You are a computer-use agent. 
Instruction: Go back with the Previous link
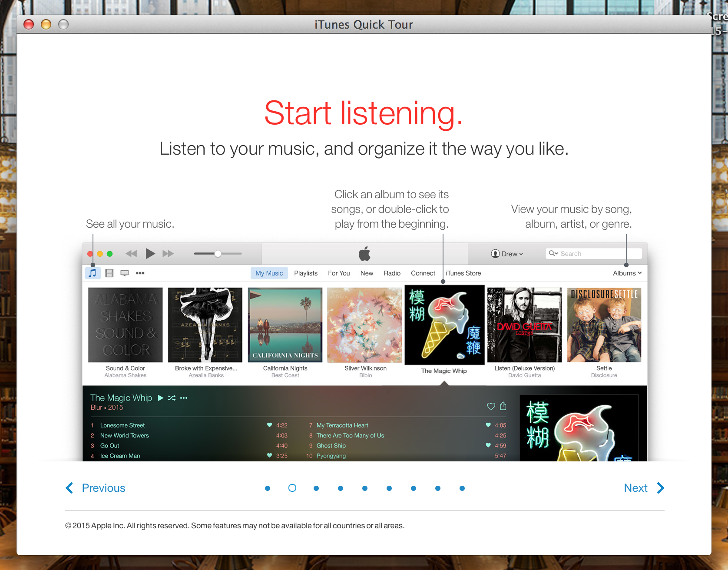point(96,488)
